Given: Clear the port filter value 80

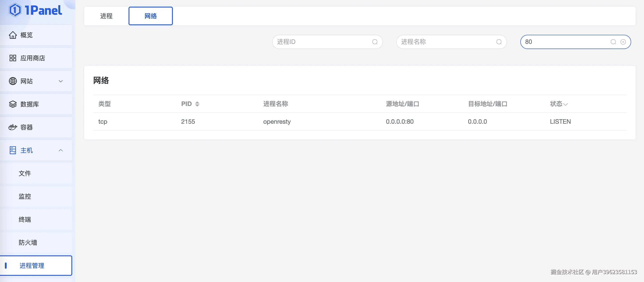Looking at the screenshot, I should [623, 42].
